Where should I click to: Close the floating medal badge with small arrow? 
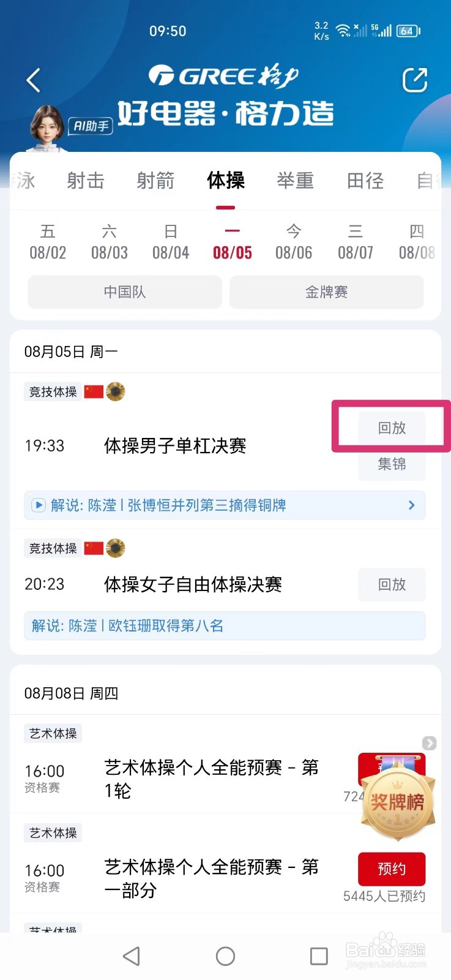[x=430, y=743]
